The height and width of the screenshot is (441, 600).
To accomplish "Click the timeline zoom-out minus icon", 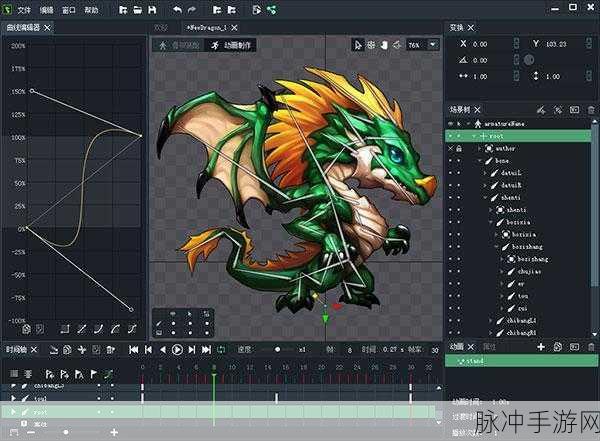I will (31, 432).
